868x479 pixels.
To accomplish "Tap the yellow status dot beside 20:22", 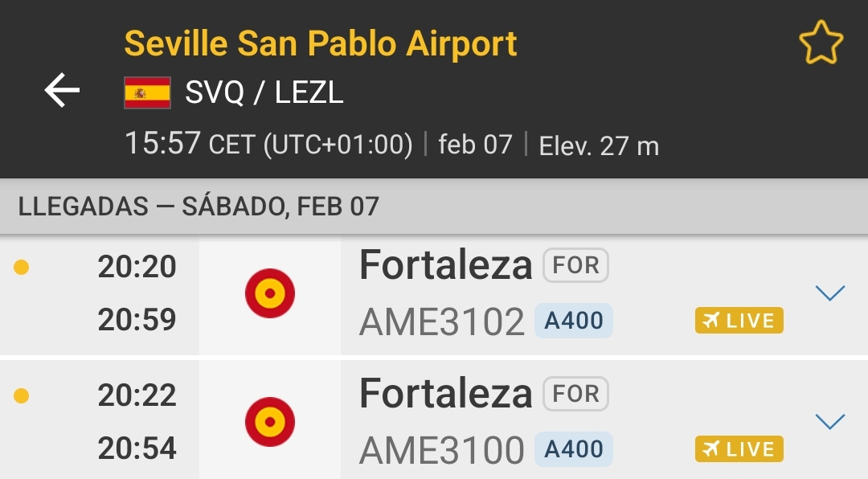I will (22, 395).
